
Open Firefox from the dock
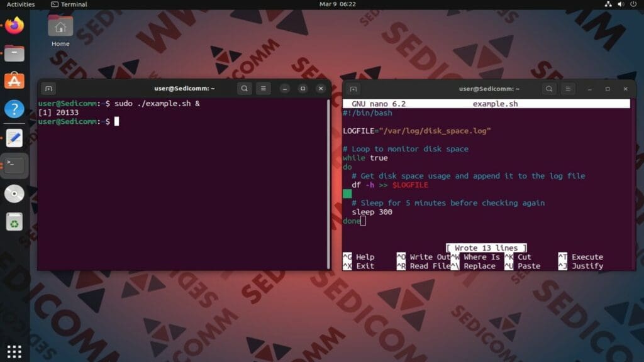[14, 25]
